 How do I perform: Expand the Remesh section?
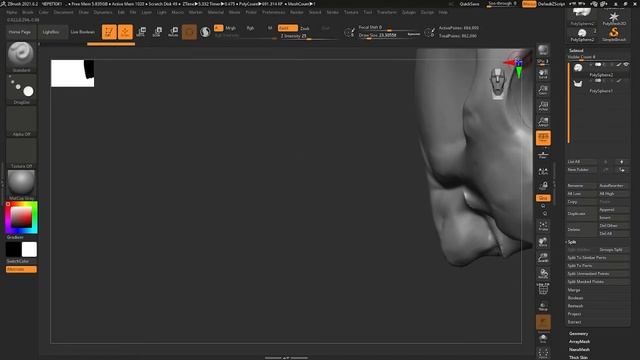(x=575, y=306)
